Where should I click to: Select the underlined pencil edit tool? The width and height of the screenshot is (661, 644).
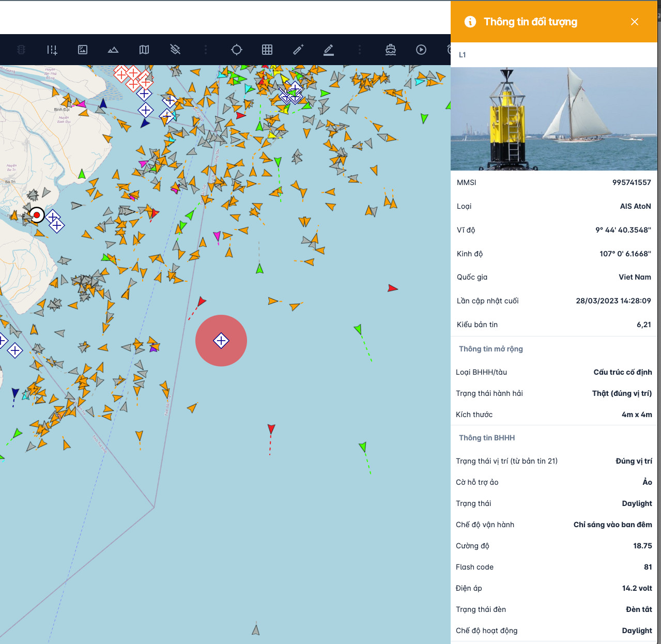point(329,50)
